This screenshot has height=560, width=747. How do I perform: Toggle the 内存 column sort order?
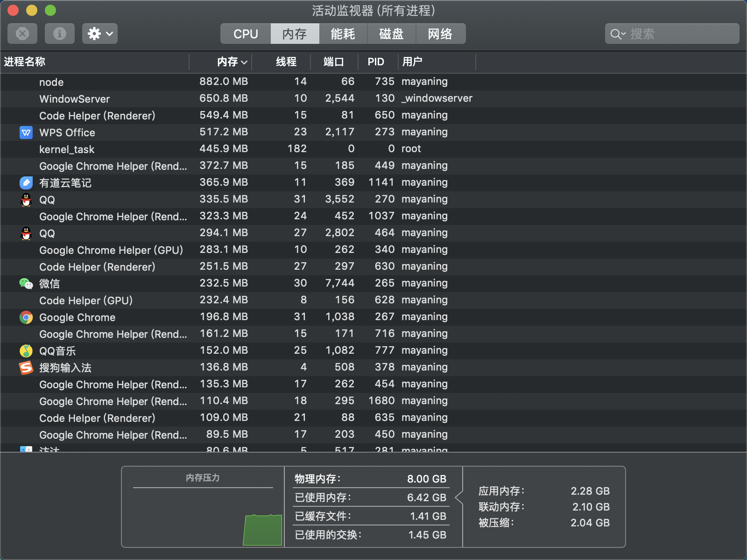click(229, 62)
